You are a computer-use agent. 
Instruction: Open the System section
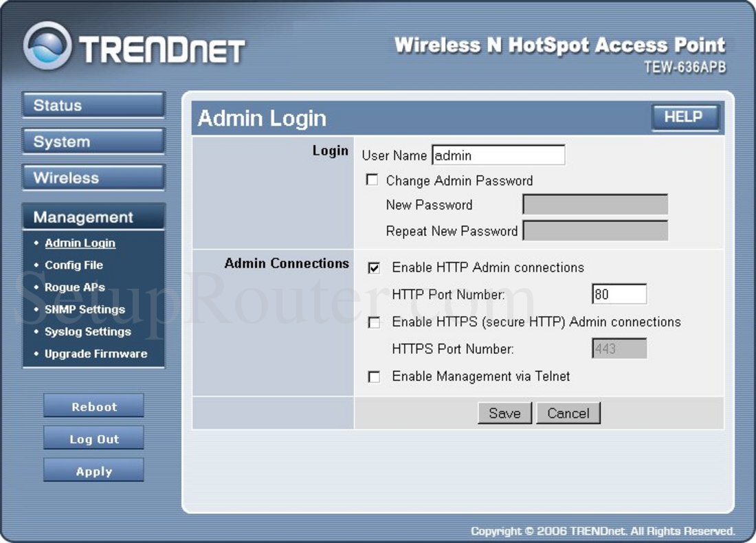93,141
